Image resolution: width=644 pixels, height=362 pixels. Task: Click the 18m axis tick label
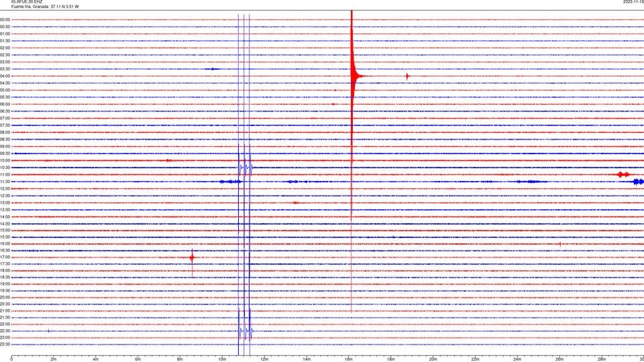[x=391, y=359]
